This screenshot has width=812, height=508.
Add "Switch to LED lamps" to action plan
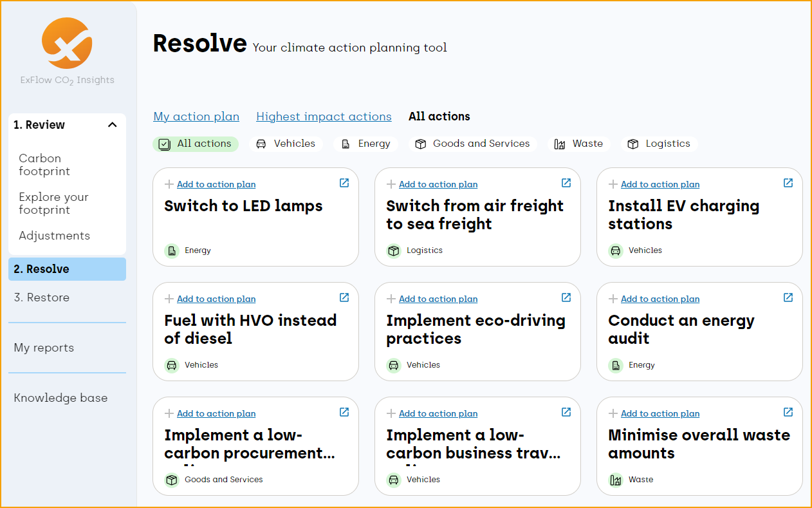[x=216, y=184]
